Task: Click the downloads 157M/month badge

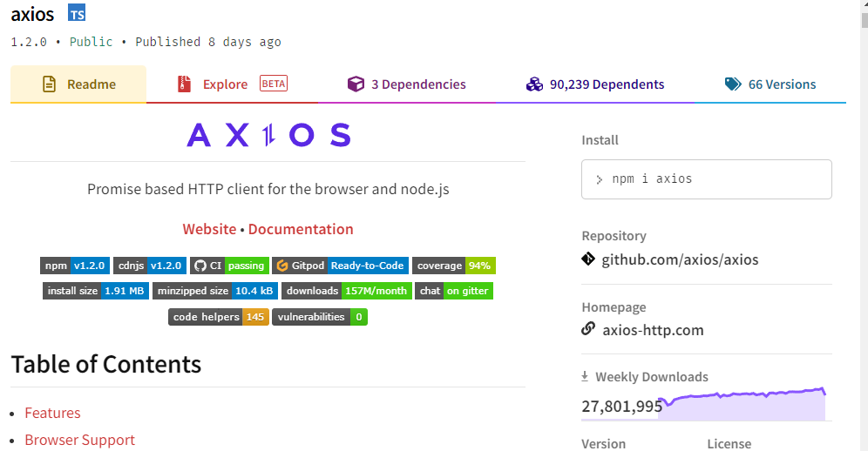Action: pos(347,291)
